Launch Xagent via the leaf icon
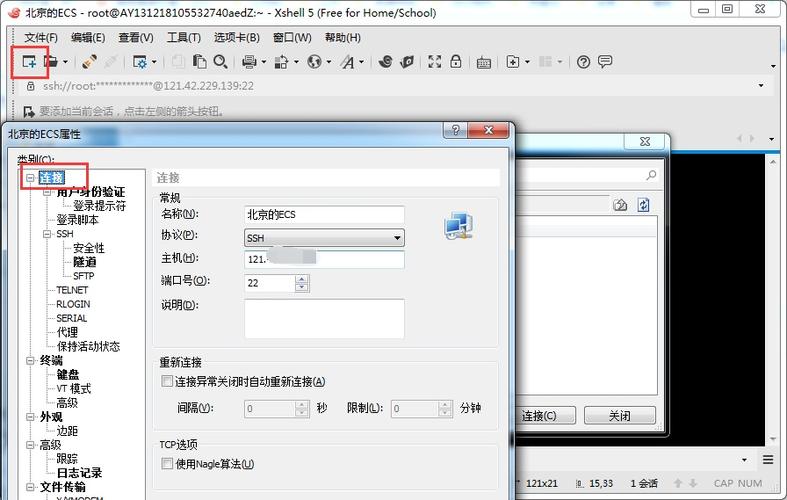The image size is (787, 500). coord(407,62)
